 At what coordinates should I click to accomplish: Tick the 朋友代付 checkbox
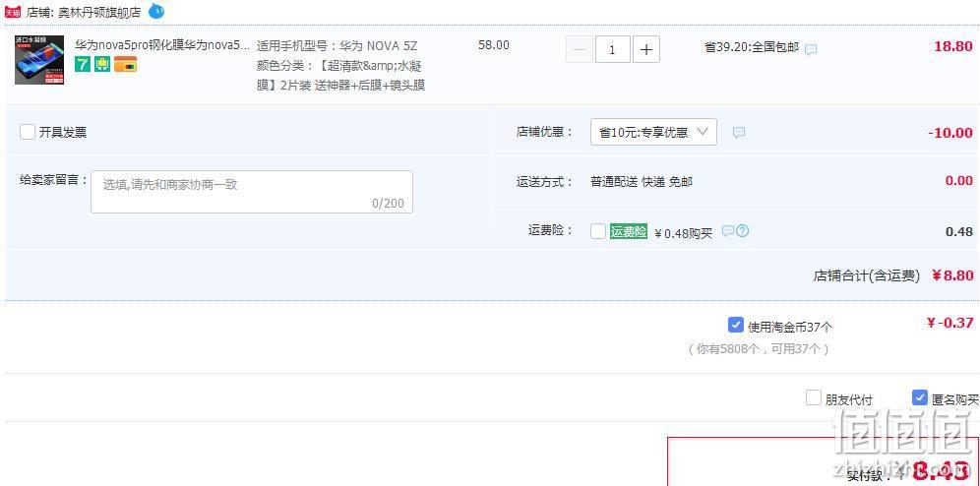[x=813, y=397]
